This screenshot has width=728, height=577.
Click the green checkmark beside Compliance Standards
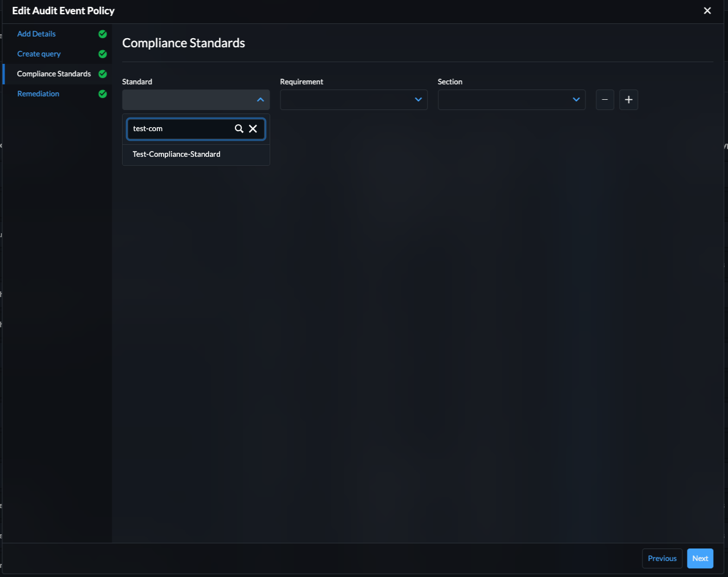click(x=102, y=74)
